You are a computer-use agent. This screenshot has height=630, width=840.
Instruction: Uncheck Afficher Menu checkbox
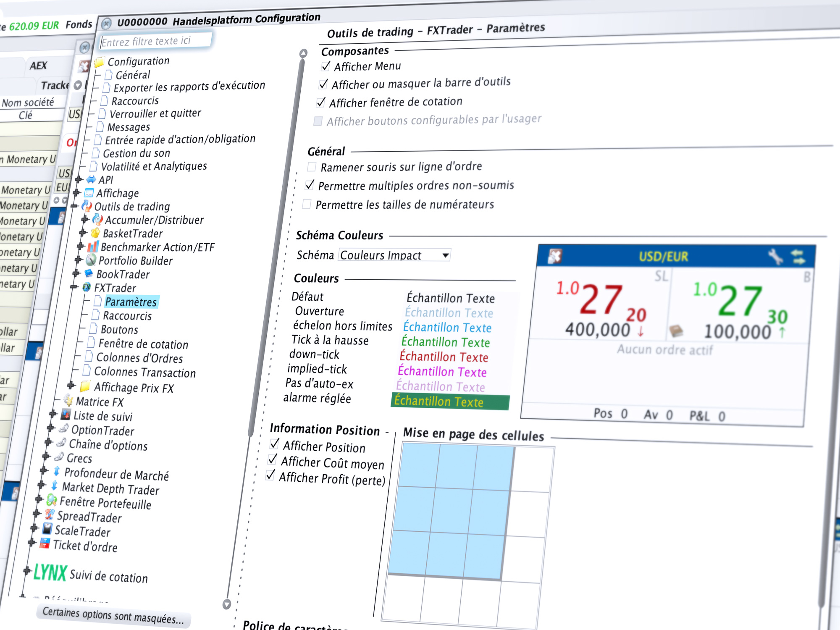(x=325, y=66)
